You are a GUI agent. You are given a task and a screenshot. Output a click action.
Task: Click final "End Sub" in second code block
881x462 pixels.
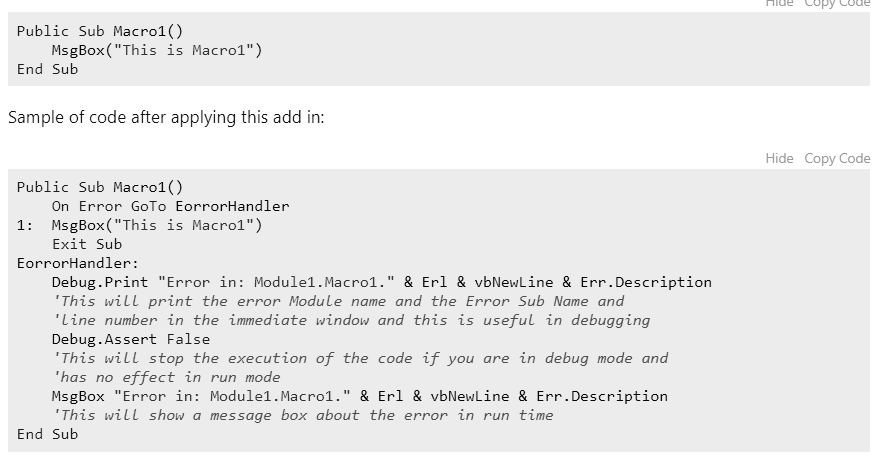click(x=47, y=434)
